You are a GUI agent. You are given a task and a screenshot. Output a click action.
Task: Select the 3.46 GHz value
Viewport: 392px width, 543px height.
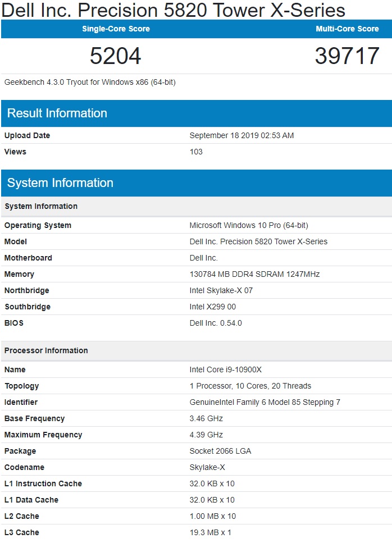(206, 418)
